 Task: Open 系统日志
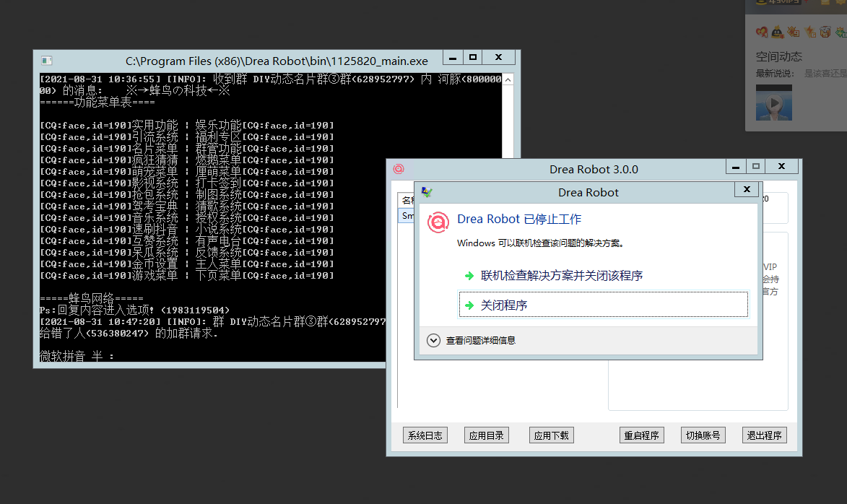(x=425, y=435)
